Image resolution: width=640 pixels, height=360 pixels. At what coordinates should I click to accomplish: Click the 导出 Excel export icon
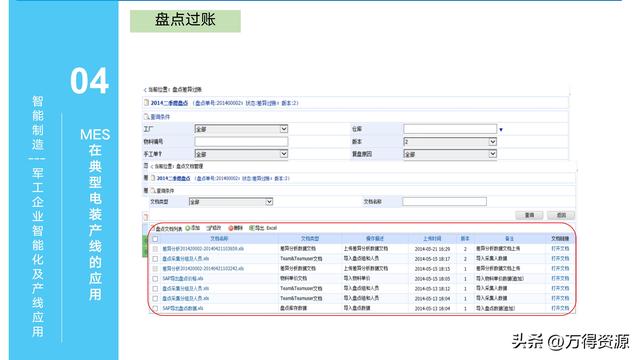251,228
